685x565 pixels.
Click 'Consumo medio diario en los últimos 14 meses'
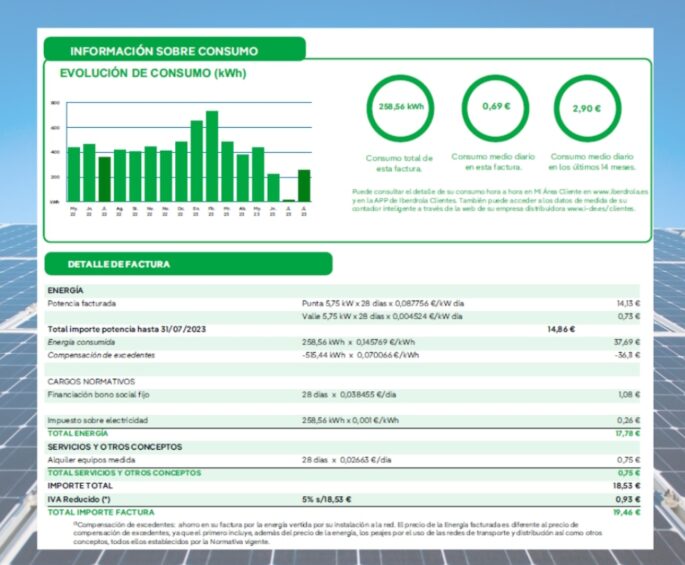[x=592, y=162]
